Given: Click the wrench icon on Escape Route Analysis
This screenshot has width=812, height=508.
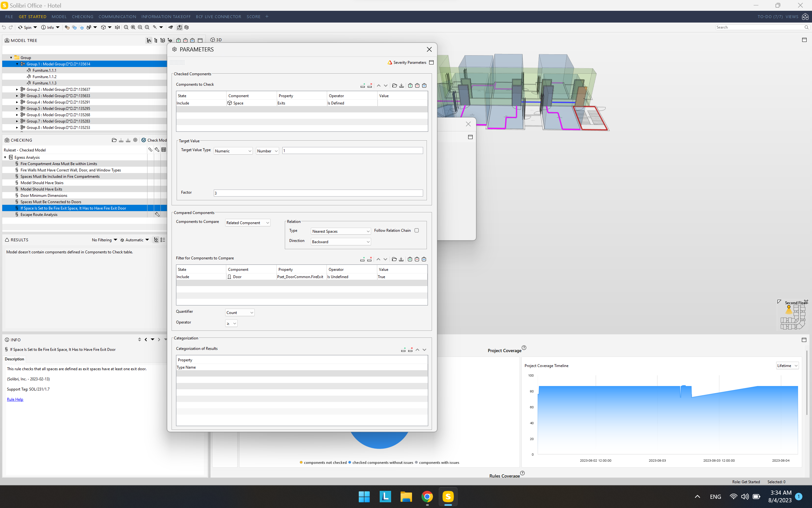Looking at the screenshot, I should [x=157, y=214].
